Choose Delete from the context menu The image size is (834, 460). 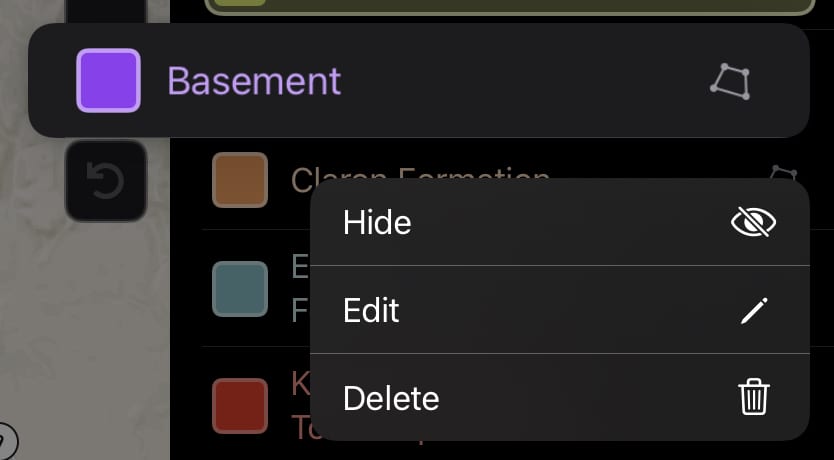[391, 398]
